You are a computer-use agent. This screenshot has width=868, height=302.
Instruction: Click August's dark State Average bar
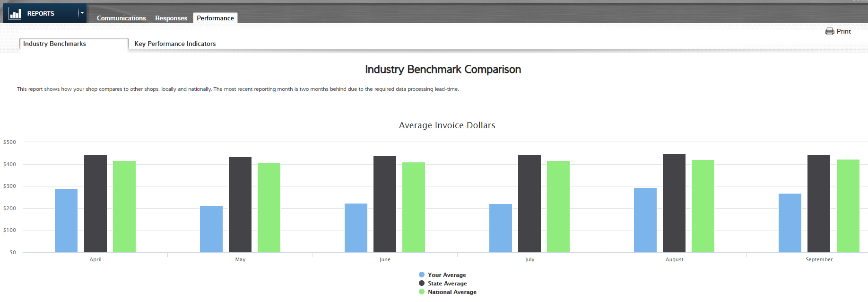tap(674, 203)
